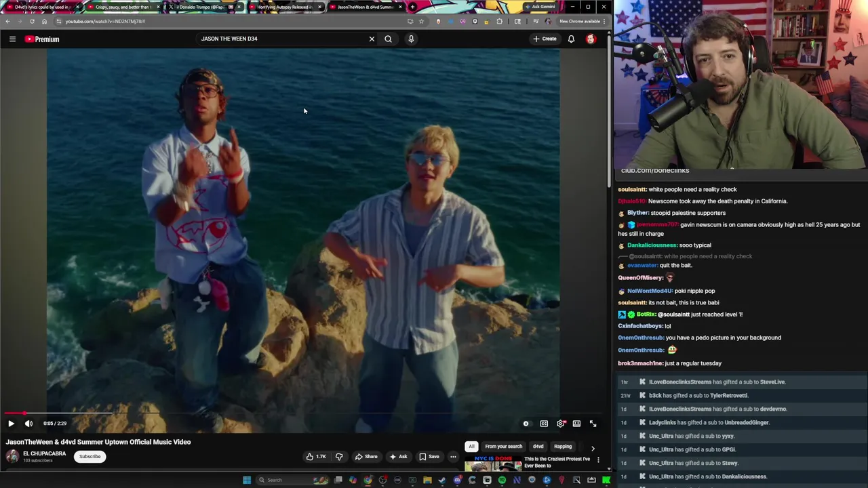Share the video
The width and height of the screenshot is (868, 488).
click(x=366, y=456)
